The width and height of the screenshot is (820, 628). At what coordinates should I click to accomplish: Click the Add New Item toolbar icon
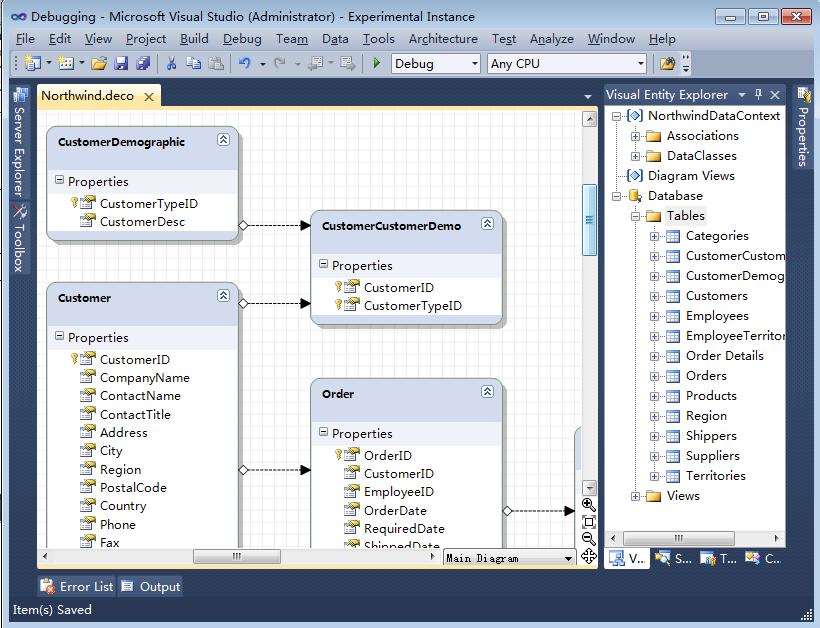pyautogui.click(x=66, y=63)
